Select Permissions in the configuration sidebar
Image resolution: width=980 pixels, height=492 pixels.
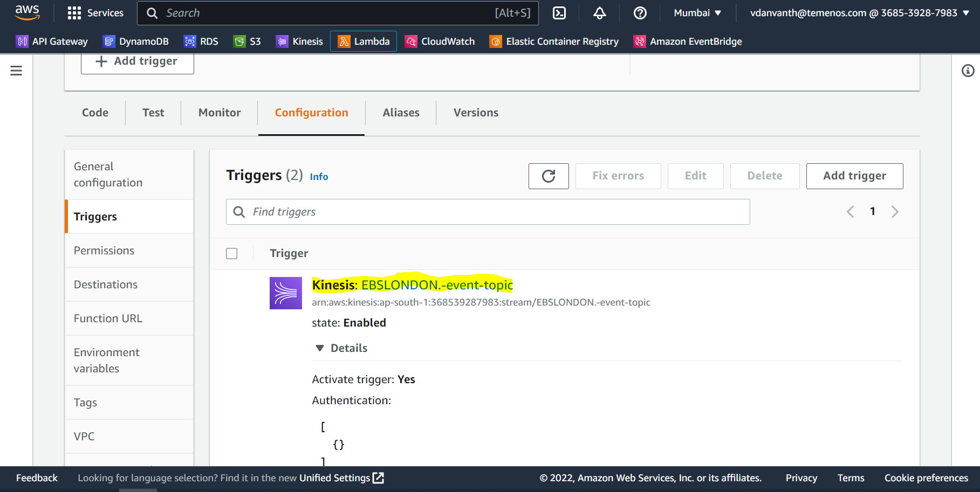[x=104, y=251]
